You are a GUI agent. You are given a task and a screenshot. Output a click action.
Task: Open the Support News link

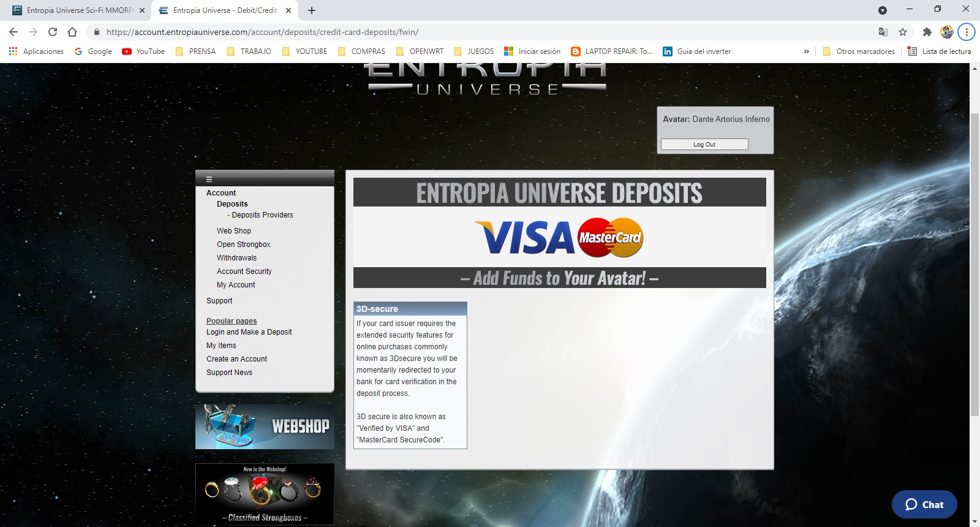[x=229, y=373]
